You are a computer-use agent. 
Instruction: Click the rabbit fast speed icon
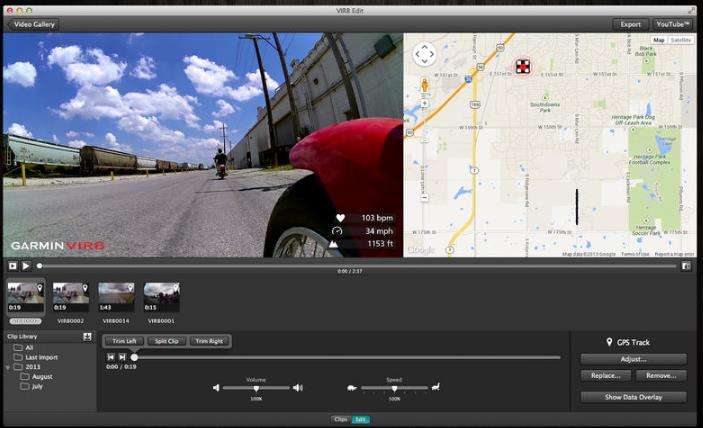tap(435, 387)
